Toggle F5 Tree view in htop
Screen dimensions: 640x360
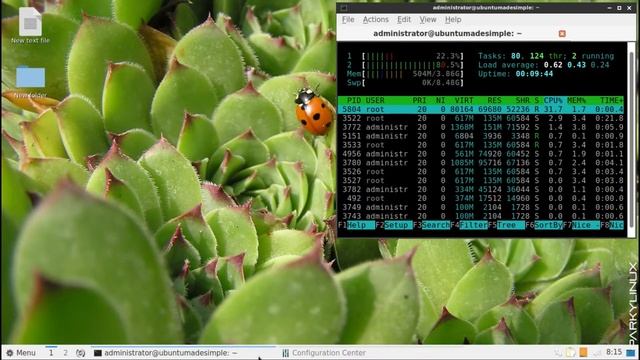(506, 225)
